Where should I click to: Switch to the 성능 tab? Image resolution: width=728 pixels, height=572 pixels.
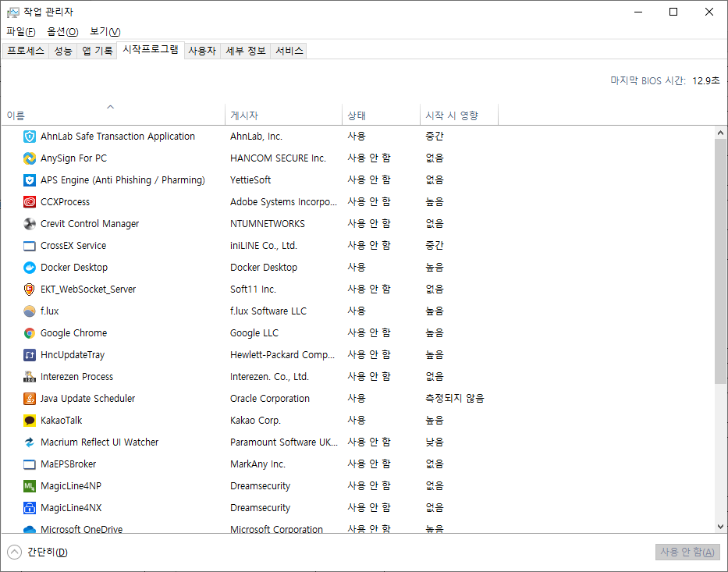(62, 51)
